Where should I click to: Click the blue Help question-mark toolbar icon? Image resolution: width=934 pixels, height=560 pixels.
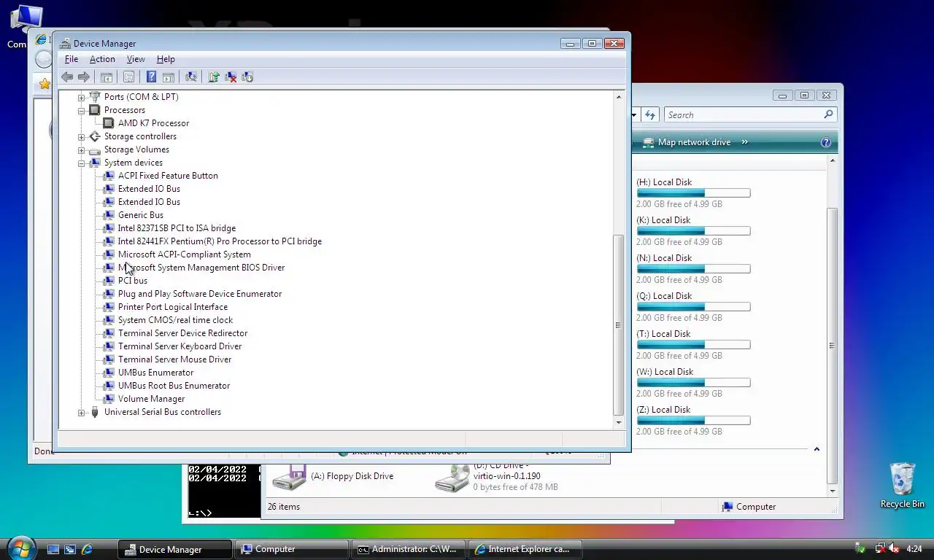(151, 77)
